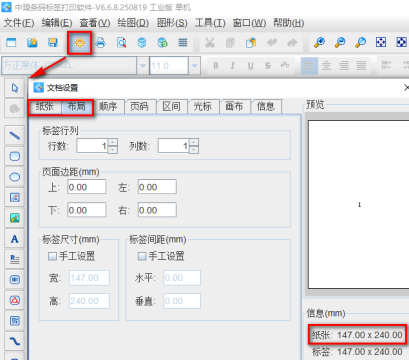This screenshot has width=409, height=361.
Task: Open a file with the folder icon
Action: (x=32, y=43)
